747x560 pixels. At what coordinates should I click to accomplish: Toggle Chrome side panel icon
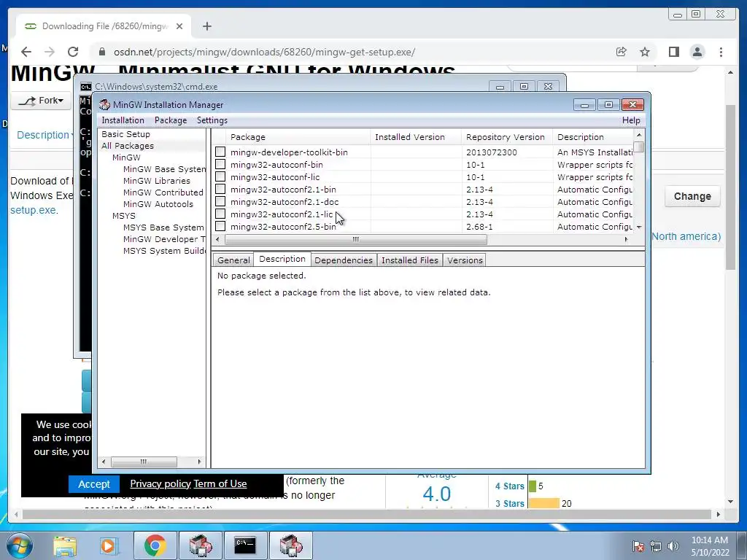coord(673,52)
